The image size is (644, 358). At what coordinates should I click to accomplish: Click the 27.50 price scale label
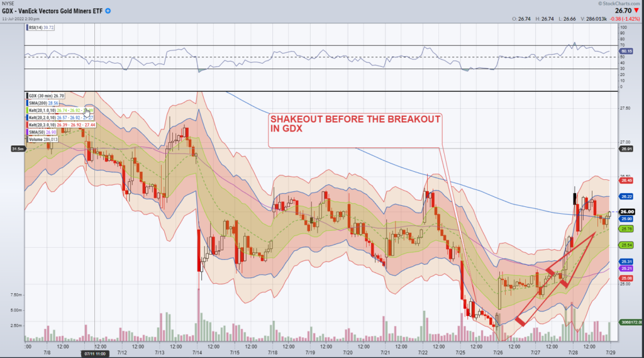click(x=625, y=108)
